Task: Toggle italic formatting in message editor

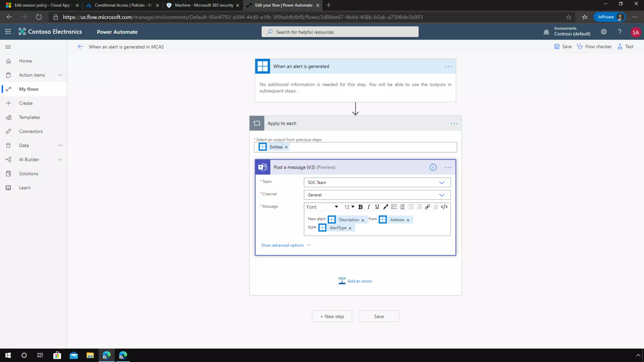Action: (369, 207)
